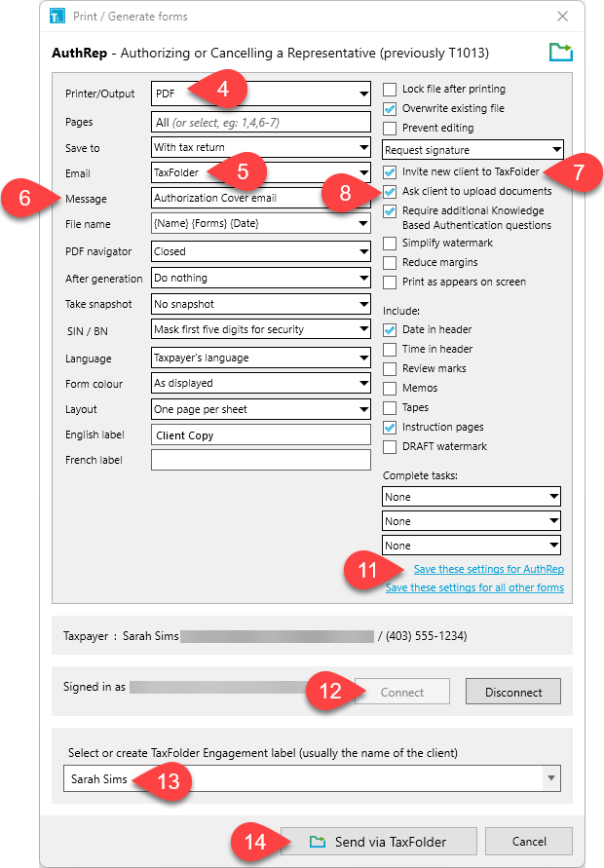Open the Email TaxFolder dropdown
The width and height of the screenshot is (604, 868).
[261, 172]
